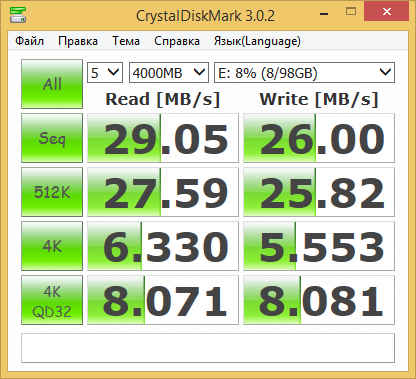Click the 512K write result 25.82
Screen dimensions: 416x379
click(319, 192)
